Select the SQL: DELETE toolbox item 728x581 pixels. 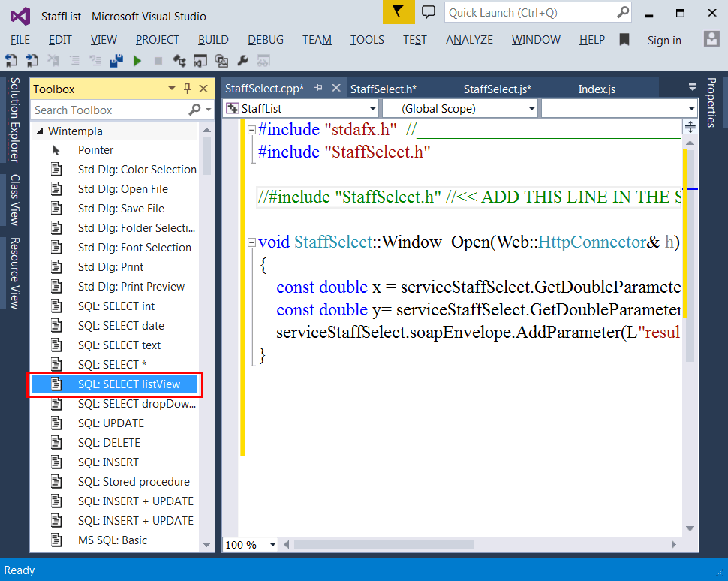[114, 443]
